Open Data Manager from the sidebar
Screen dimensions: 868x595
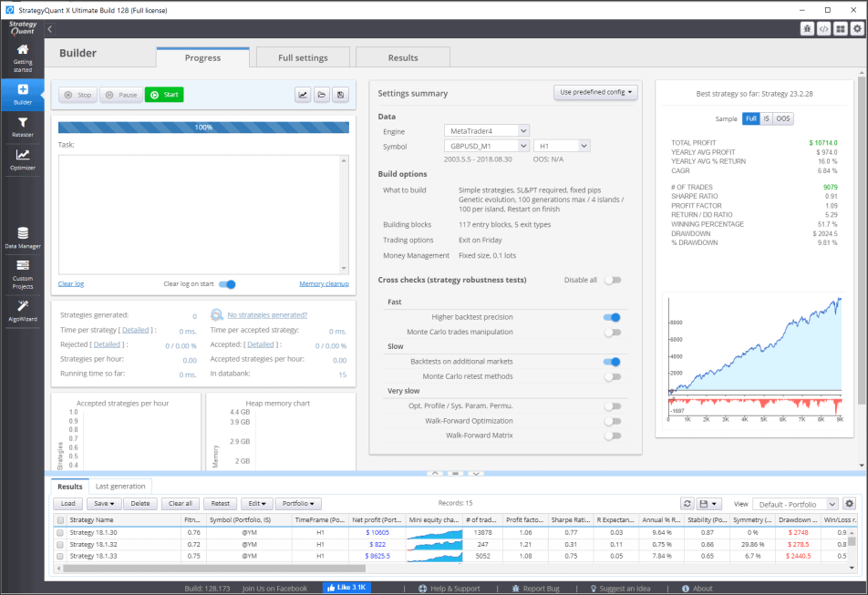(x=23, y=237)
